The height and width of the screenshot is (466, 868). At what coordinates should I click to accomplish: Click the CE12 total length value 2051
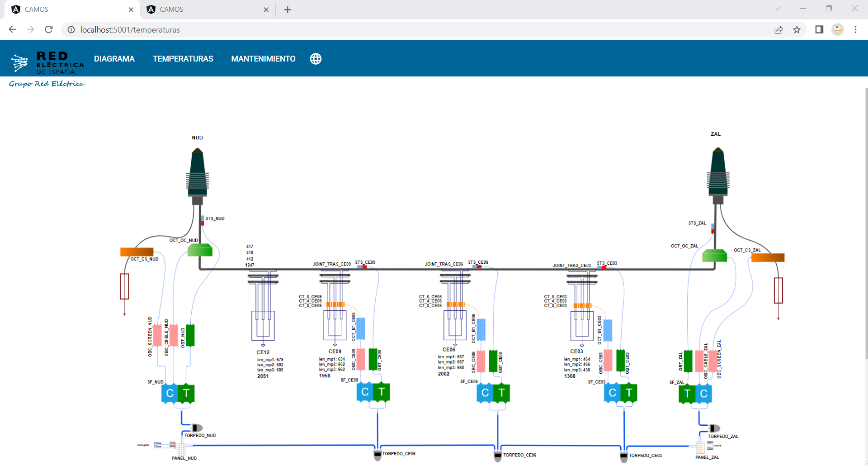point(263,376)
